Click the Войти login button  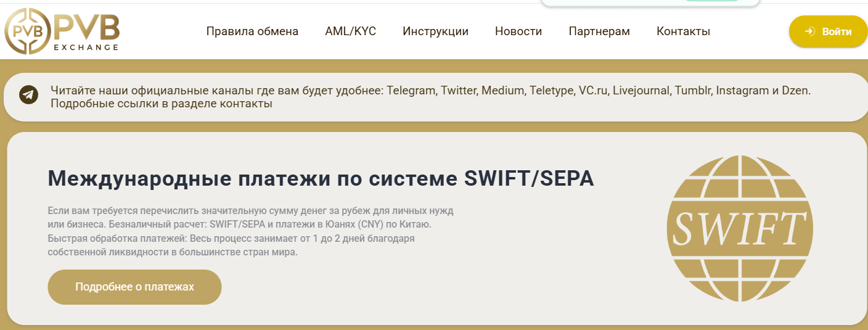828,31
